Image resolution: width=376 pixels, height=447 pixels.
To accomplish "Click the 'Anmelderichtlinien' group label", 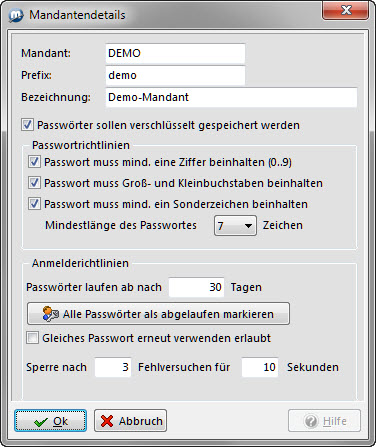I will click(80, 263).
